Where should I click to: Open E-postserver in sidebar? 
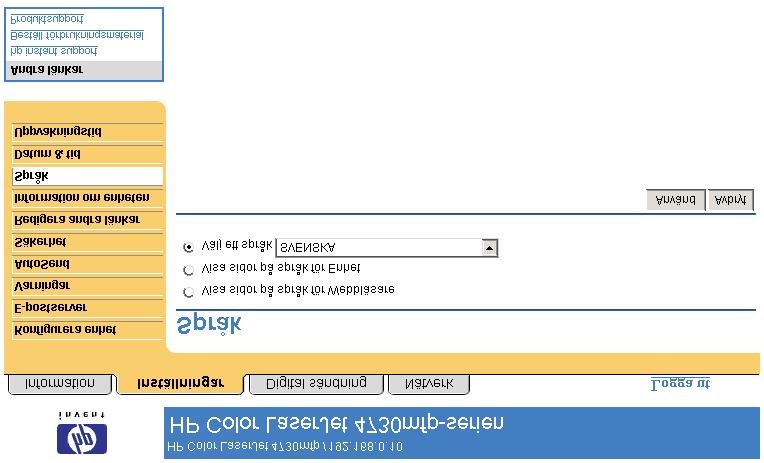pyautogui.click(x=88, y=308)
